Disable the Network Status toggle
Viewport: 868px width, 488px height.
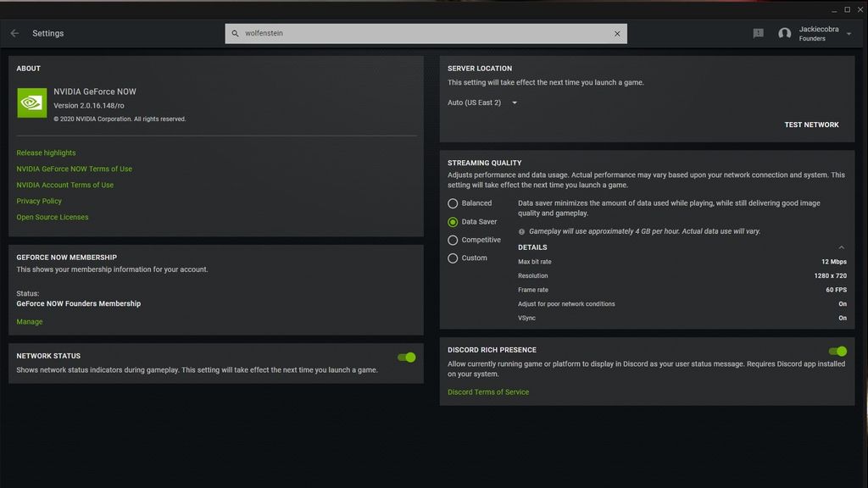406,358
